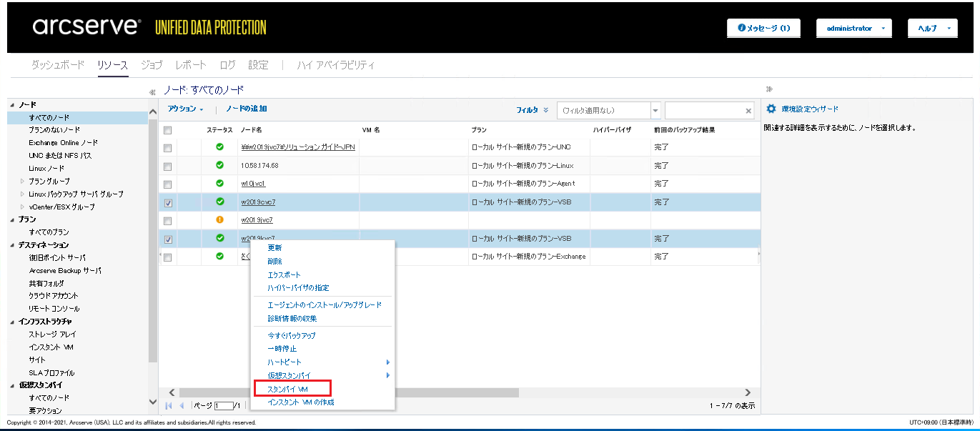Viewport: 980px width, 431px height.
Task: Click the green status icon for w2019cvc7
Action: (x=220, y=202)
